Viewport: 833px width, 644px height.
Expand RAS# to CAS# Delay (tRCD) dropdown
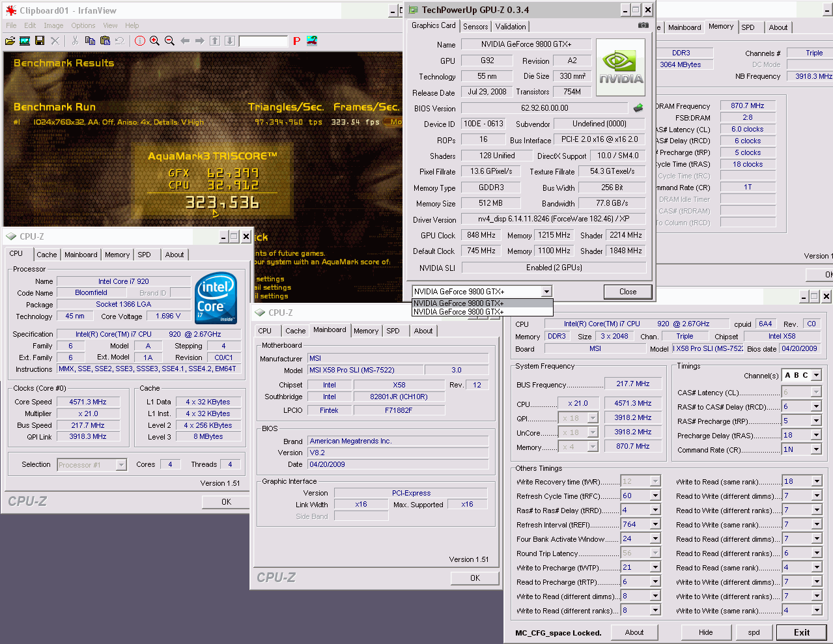point(816,406)
